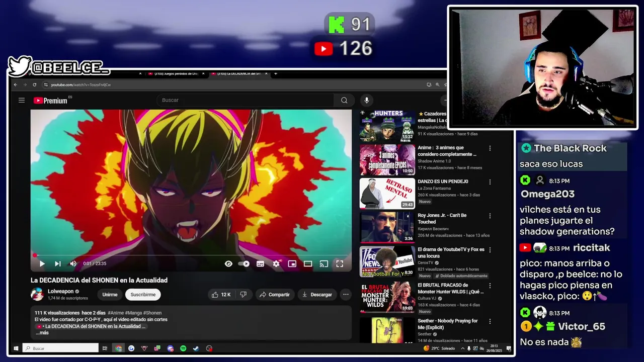Viewport: 644px width, 362px height.
Task: Click the Descargar download button
Action: (x=316, y=295)
